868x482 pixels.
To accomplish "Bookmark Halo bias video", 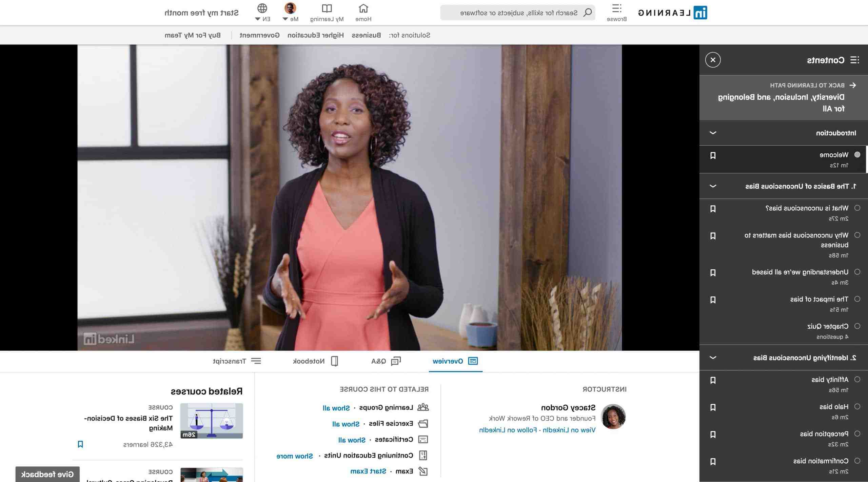I will click(x=713, y=407).
